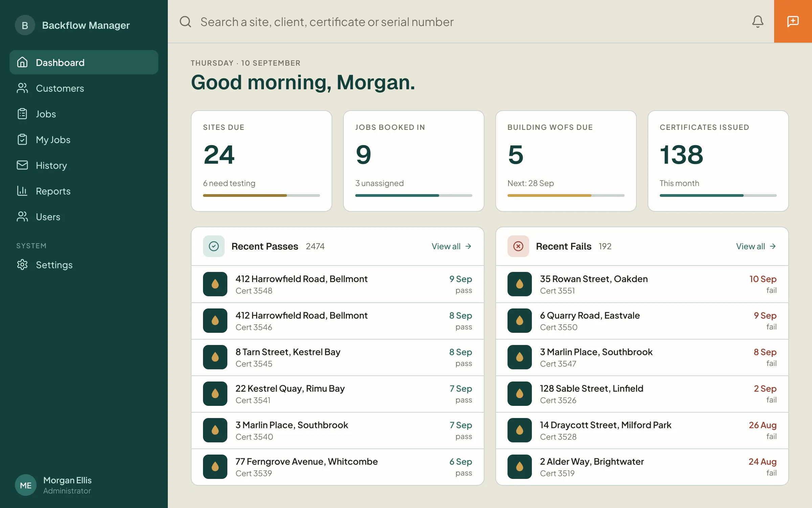Click the droplet icon for Cert 3541
The width and height of the screenshot is (812, 508).
[x=215, y=394]
